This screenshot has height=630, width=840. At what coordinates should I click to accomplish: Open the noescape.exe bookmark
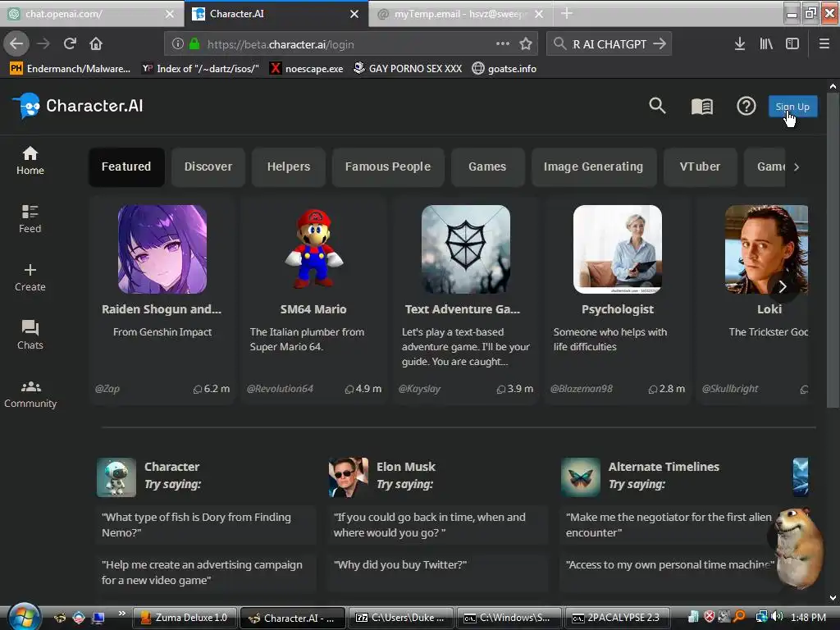[306, 69]
